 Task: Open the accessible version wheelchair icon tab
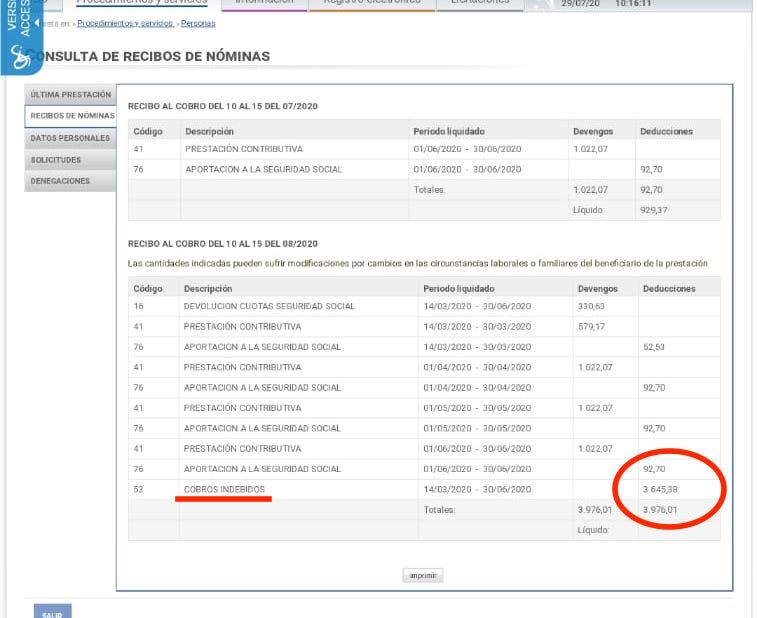tap(21, 37)
